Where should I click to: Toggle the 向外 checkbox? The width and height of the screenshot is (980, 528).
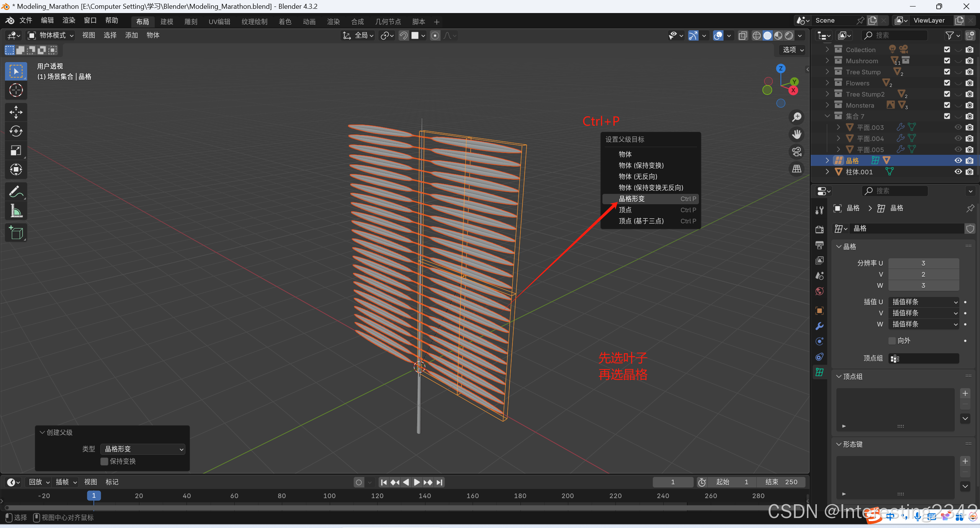click(892, 341)
